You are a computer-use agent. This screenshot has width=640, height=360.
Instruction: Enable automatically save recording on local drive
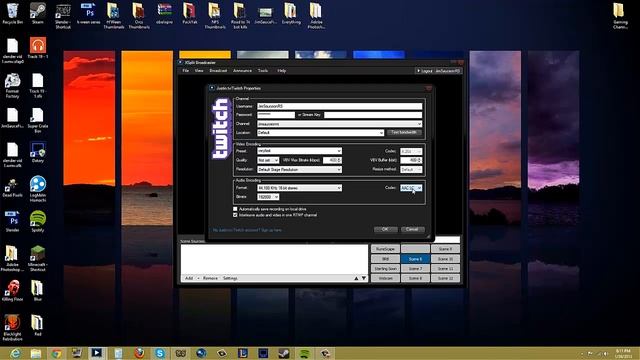(x=235, y=209)
